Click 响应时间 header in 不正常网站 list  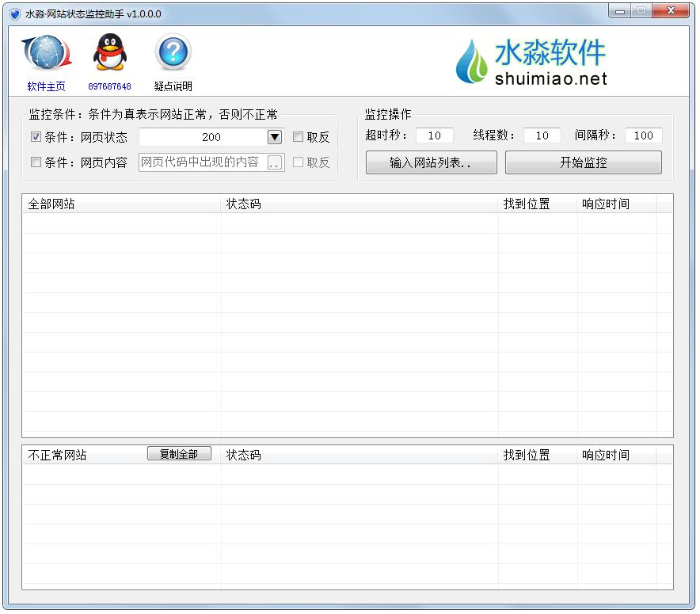617,455
